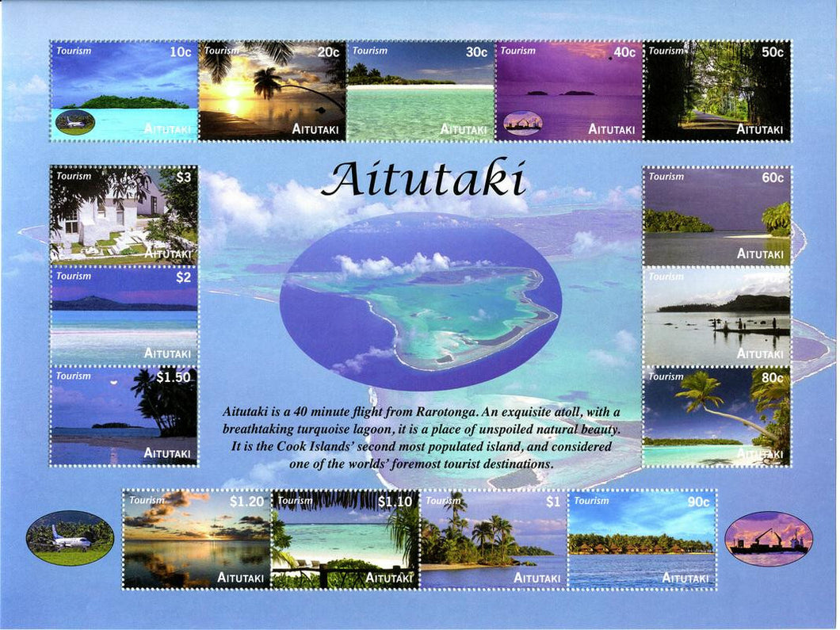
Task: Select the $2 beach stamp
Action: (x=124, y=315)
